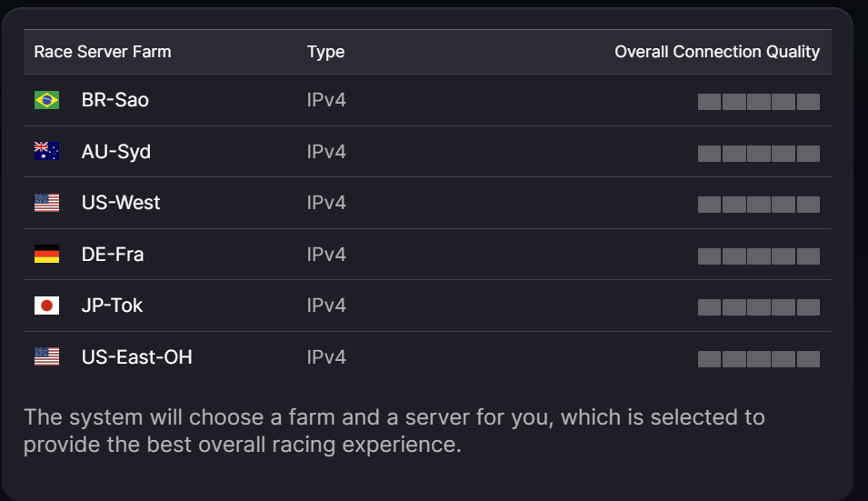
Task: Click the Germany flag icon
Action: click(46, 254)
